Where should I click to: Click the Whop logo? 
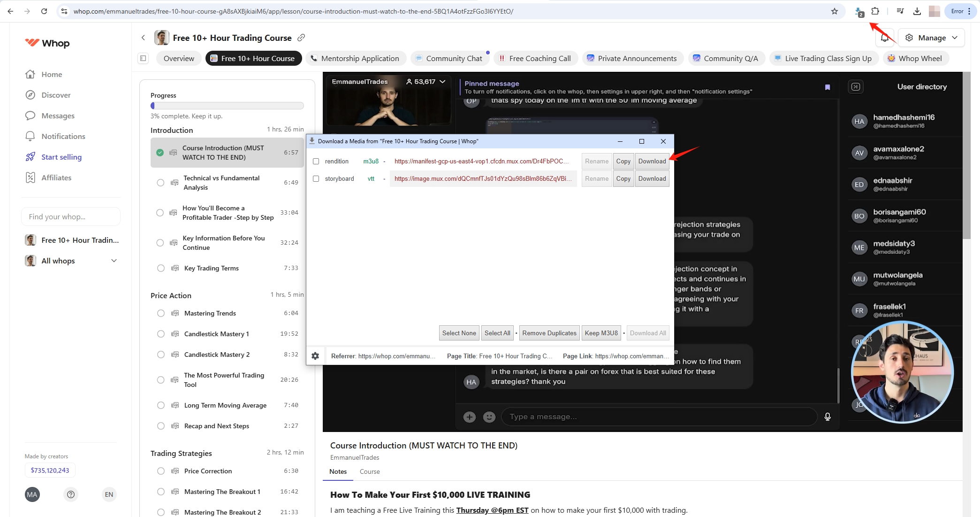pos(47,43)
